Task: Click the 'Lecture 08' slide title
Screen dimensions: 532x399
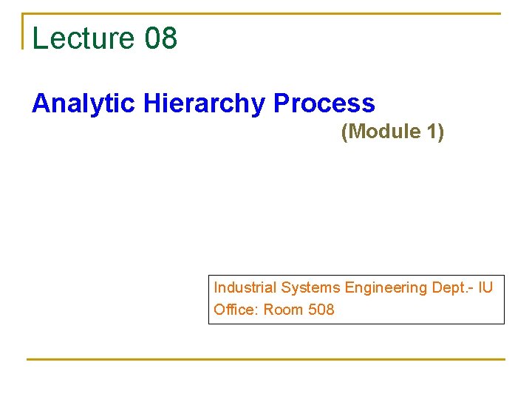Action: pyautogui.click(x=105, y=38)
